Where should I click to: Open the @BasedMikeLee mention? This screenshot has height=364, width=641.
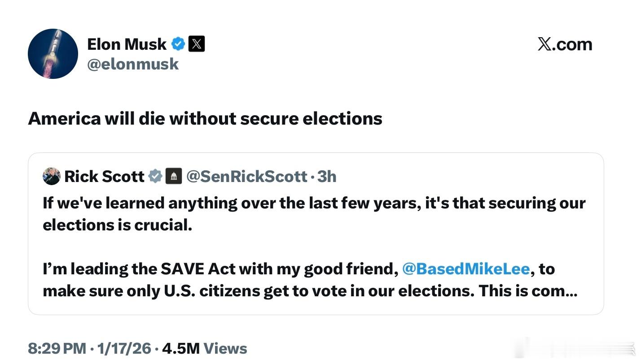click(466, 269)
